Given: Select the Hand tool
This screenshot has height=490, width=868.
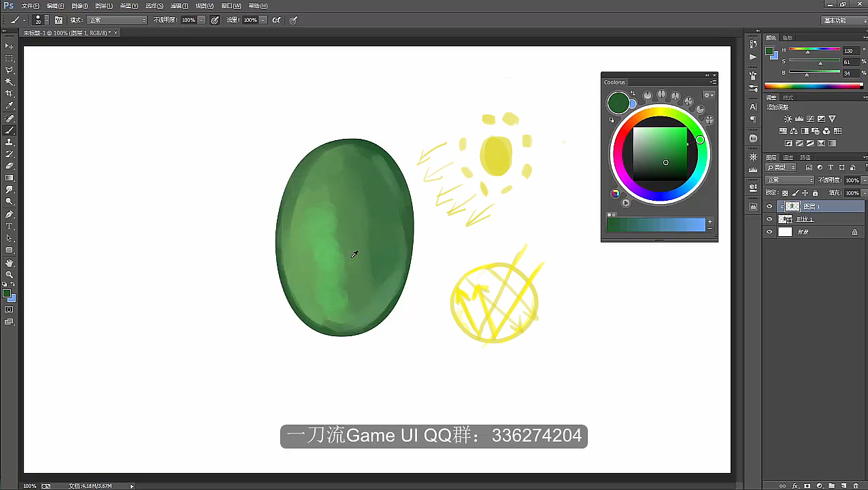Looking at the screenshot, I should click(x=9, y=263).
